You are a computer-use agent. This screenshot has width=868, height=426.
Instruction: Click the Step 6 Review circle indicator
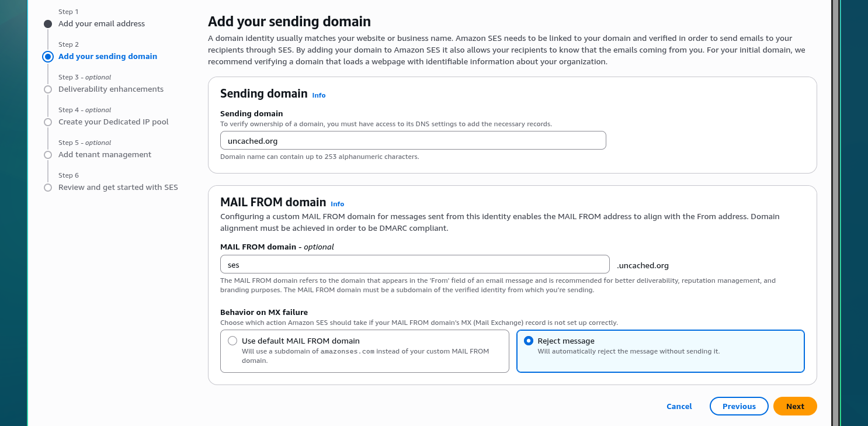[48, 188]
